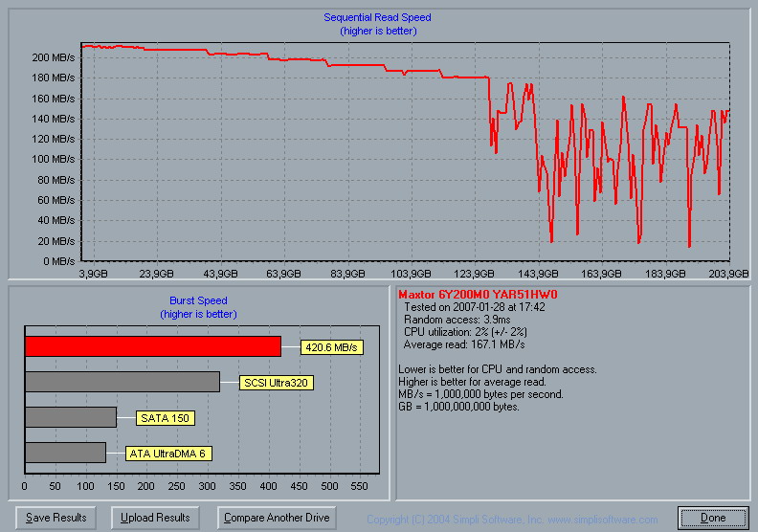Screen dimensions: 758x532
Task: Click the 550 burst axis label
Action: (359, 486)
